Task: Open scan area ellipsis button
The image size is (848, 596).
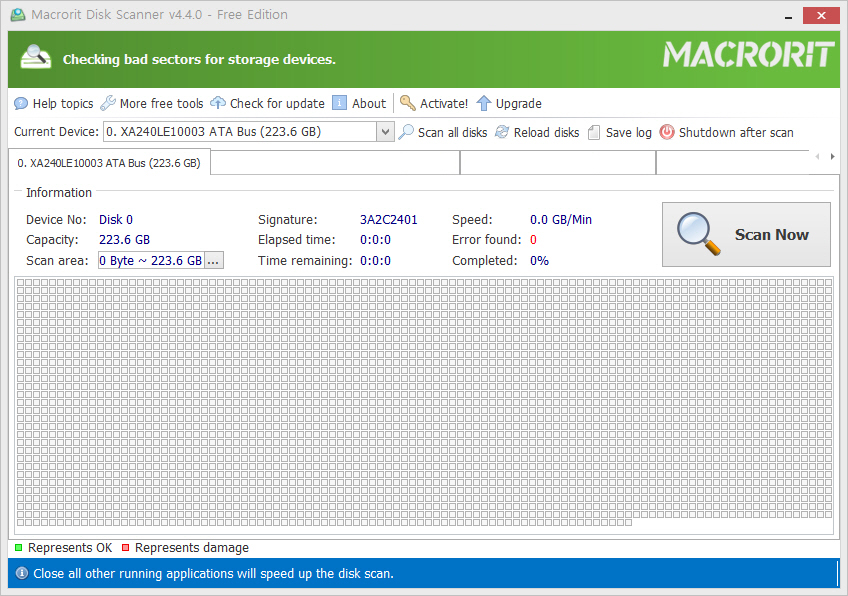Action: (213, 261)
